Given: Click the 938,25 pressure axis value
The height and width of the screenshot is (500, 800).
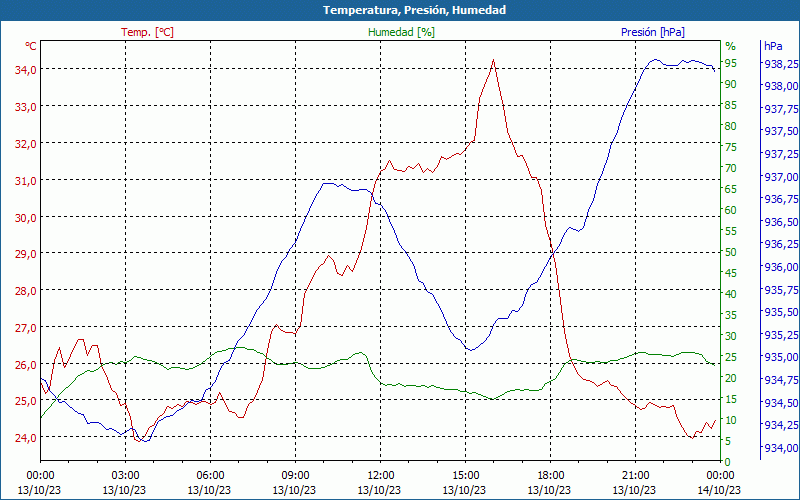Looking at the screenshot, I should [781, 64].
